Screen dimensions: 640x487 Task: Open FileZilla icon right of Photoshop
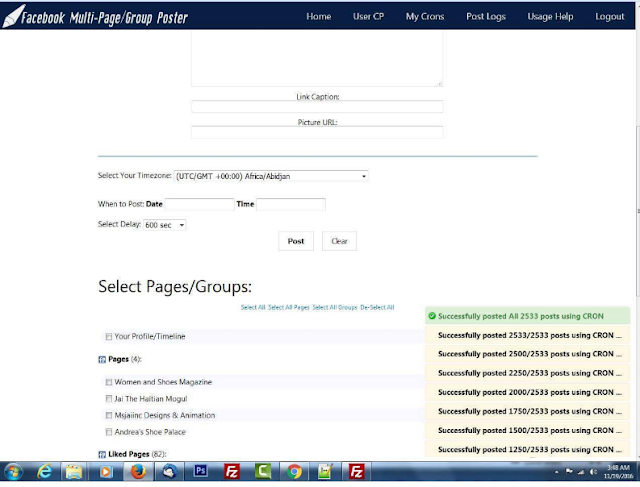coord(232,472)
